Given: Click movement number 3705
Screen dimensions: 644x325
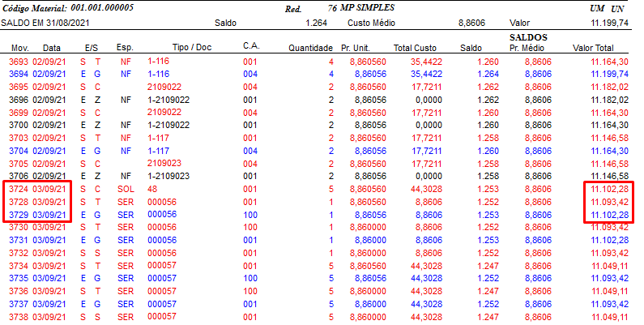Looking at the screenshot, I should point(19,164).
